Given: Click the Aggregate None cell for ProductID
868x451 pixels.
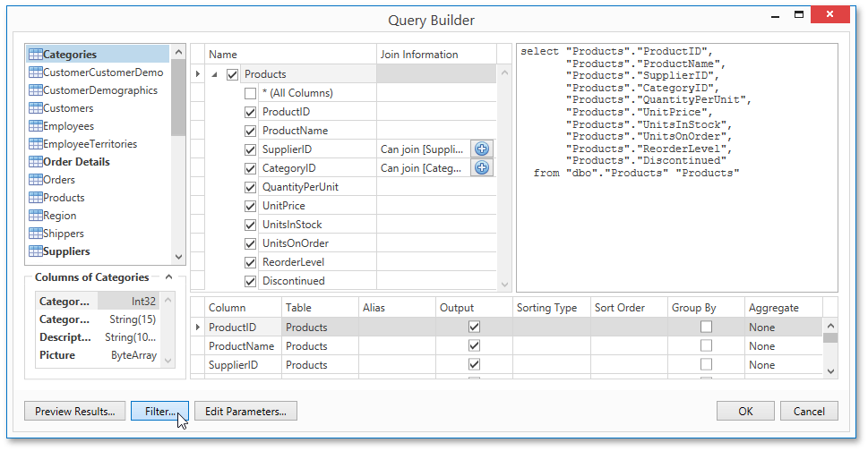Looking at the screenshot, I should (783, 328).
